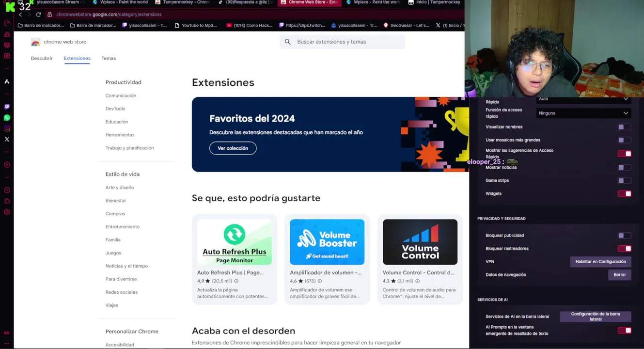Open the GX Cleaner sidebar icon

point(7,34)
